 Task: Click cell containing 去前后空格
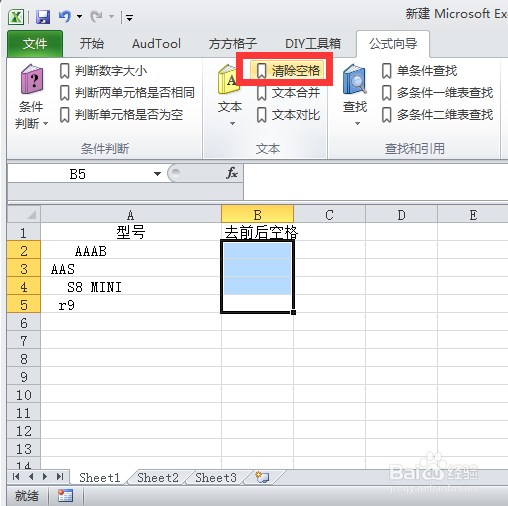tap(257, 232)
